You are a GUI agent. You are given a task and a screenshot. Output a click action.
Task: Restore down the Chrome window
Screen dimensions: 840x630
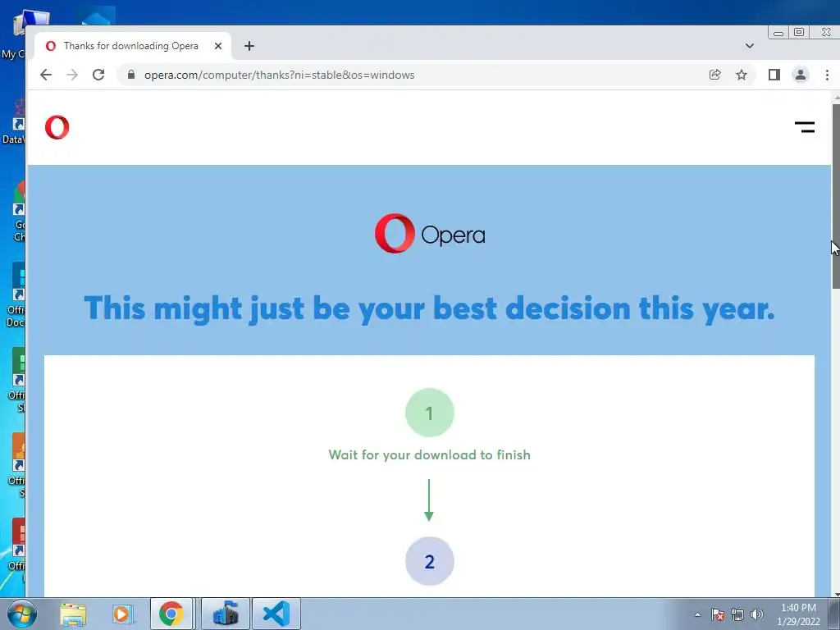click(x=799, y=32)
